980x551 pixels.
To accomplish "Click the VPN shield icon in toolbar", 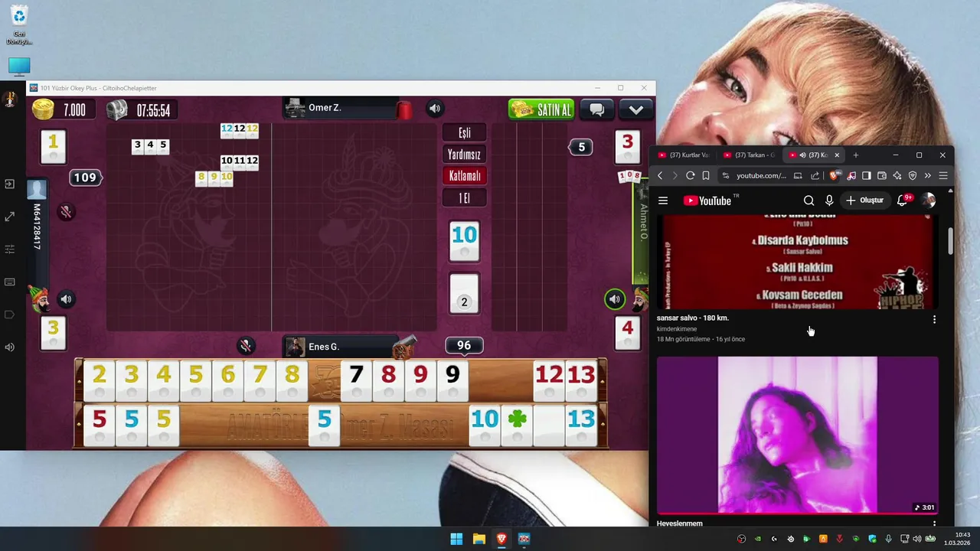I will click(912, 176).
